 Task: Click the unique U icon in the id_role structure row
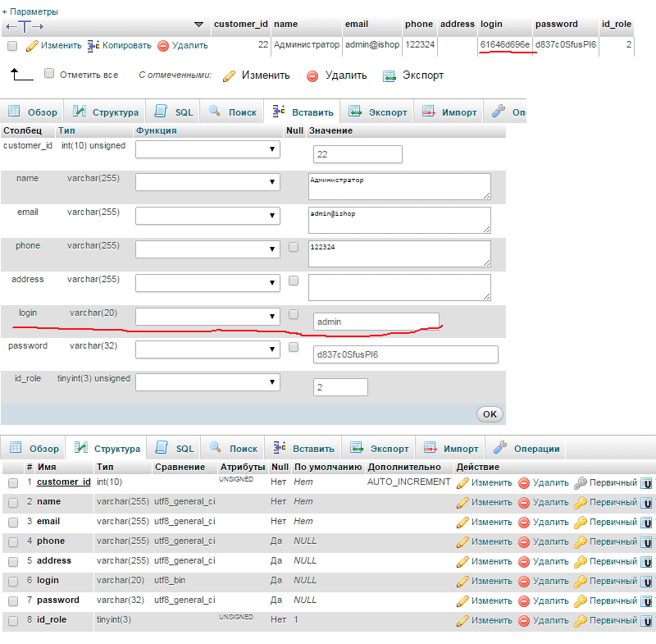(647, 621)
